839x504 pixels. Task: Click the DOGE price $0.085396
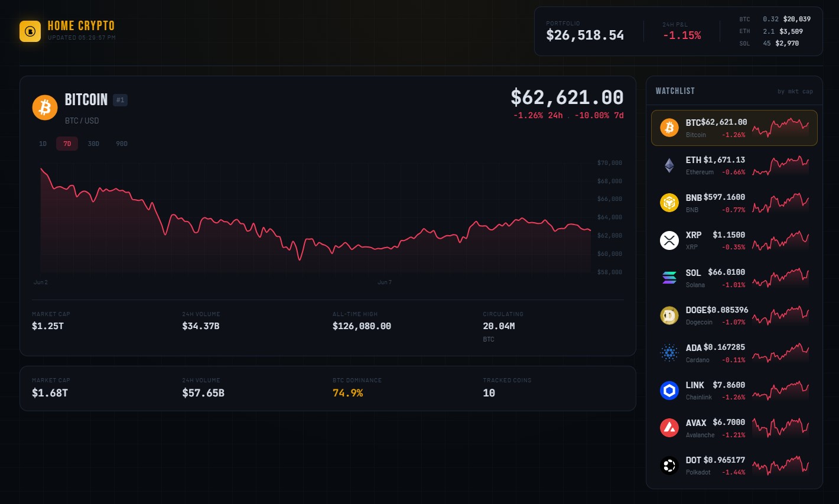pyautogui.click(x=728, y=310)
